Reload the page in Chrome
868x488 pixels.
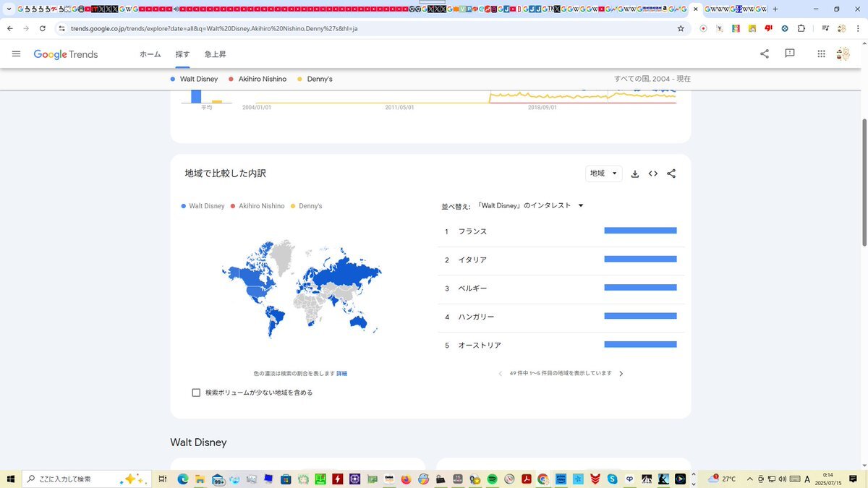(x=43, y=28)
